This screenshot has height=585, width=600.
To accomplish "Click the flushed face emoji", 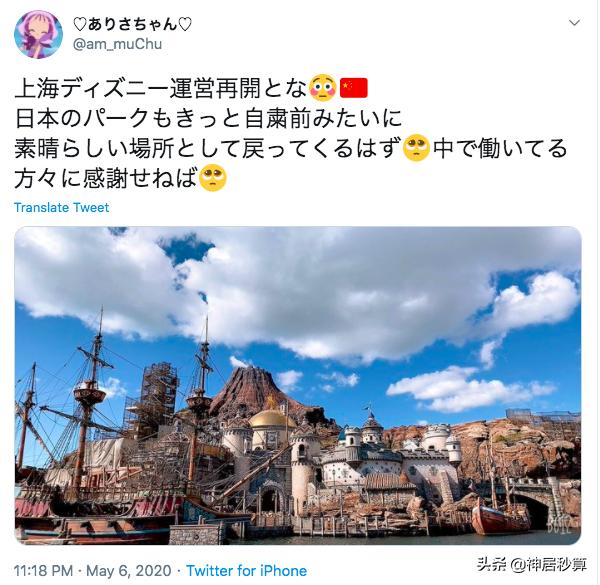I will (323, 88).
